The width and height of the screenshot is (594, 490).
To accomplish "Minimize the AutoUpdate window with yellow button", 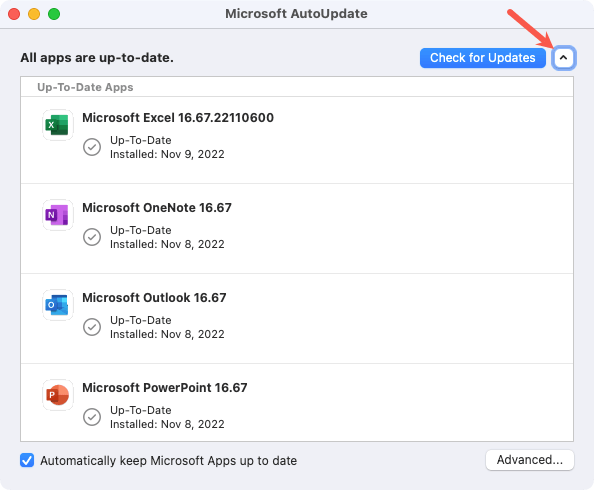I will 34,14.
